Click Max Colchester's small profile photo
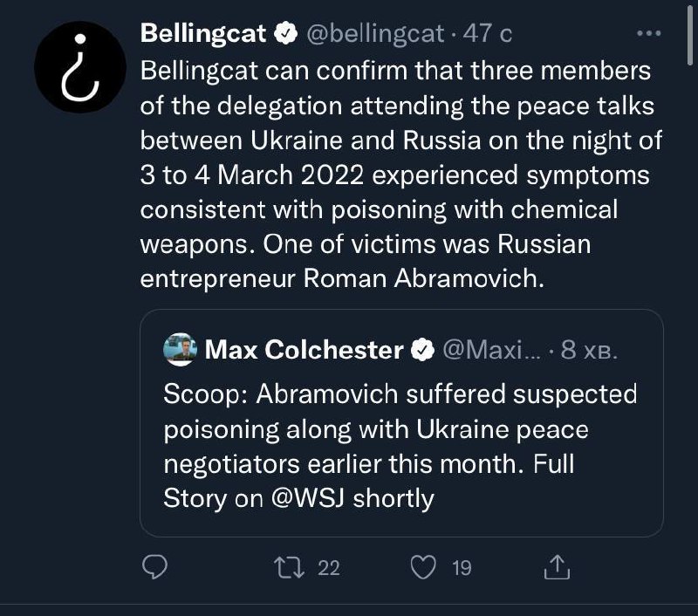 pos(179,351)
